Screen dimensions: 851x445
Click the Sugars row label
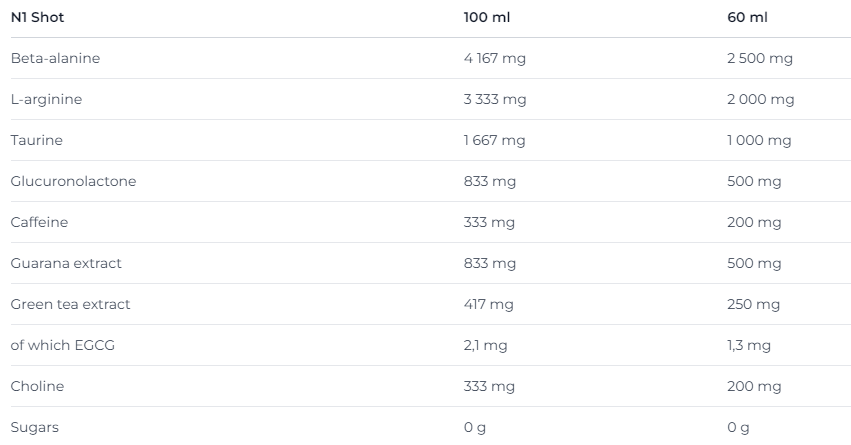(34, 427)
